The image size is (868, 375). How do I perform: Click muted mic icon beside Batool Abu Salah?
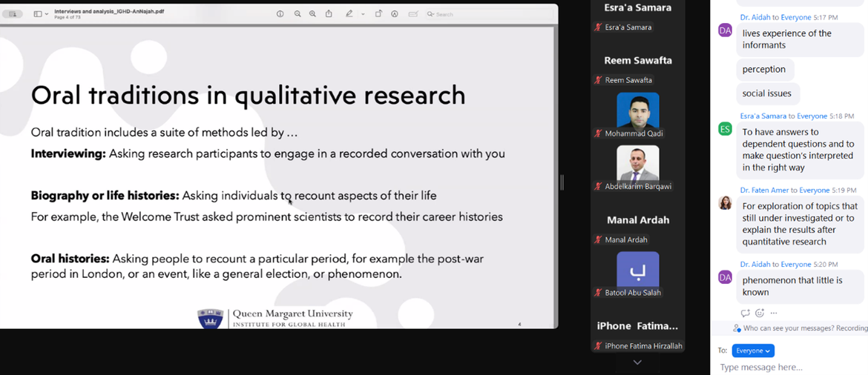pyautogui.click(x=598, y=293)
